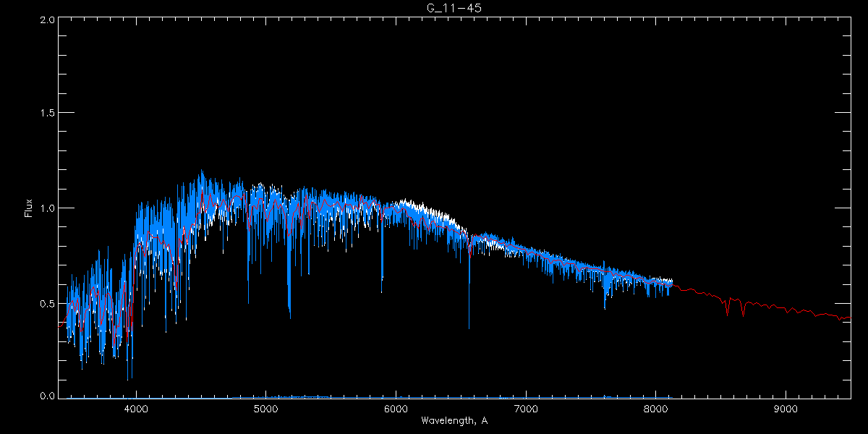Select the 6000 wavelength tick label
This screenshot has height=434, width=868.
tap(396, 408)
